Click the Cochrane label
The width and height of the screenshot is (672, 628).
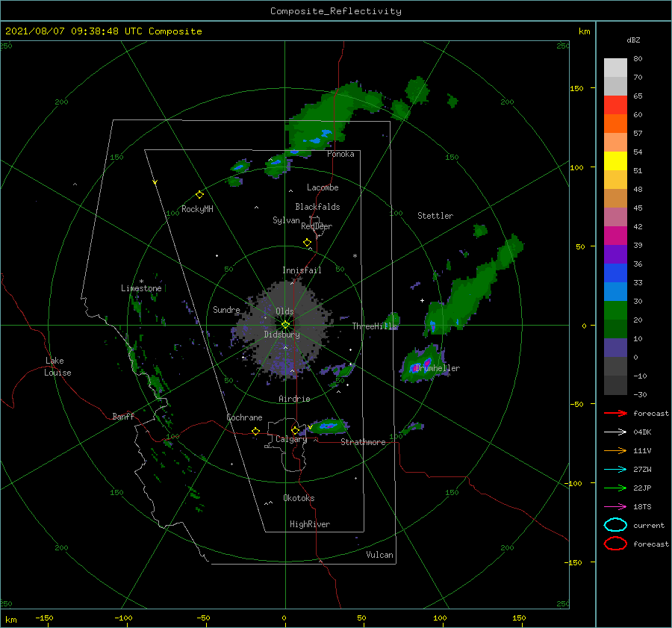pyautogui.click(x=244, y=417)
